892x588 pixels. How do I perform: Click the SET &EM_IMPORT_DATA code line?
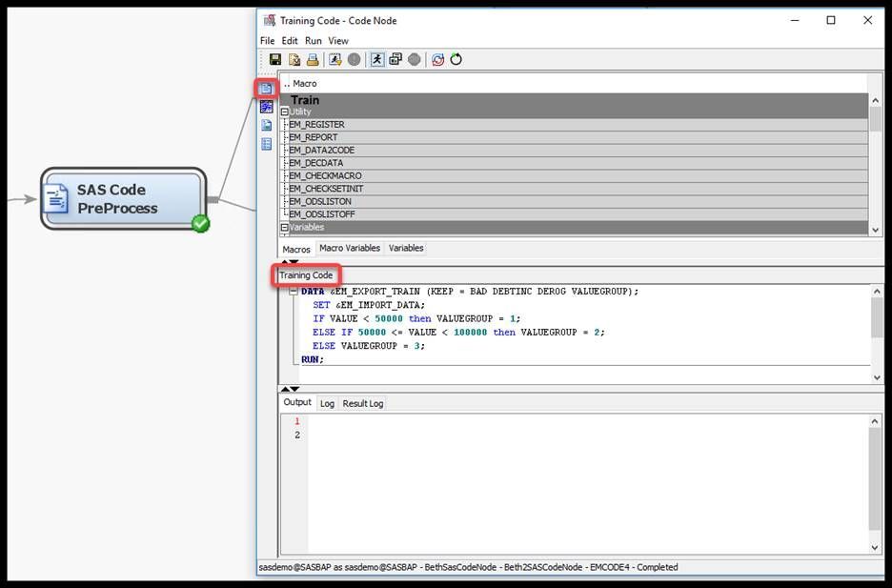click(369, 305)
